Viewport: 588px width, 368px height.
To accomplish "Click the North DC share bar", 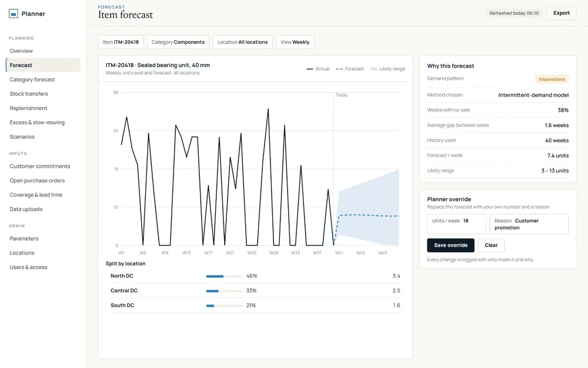I will pos(224,276).
